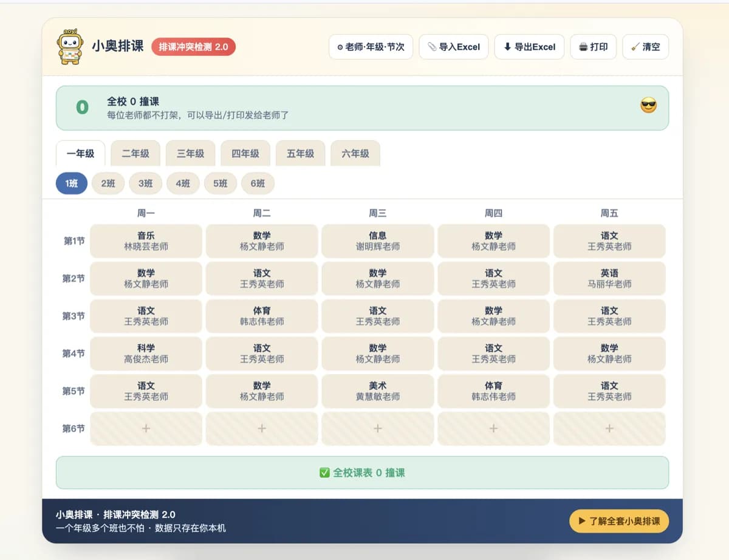Open the 美术 黄慧敏老师 lesson cell
This screenshot has height=560, width=729.
click(378, 391)
